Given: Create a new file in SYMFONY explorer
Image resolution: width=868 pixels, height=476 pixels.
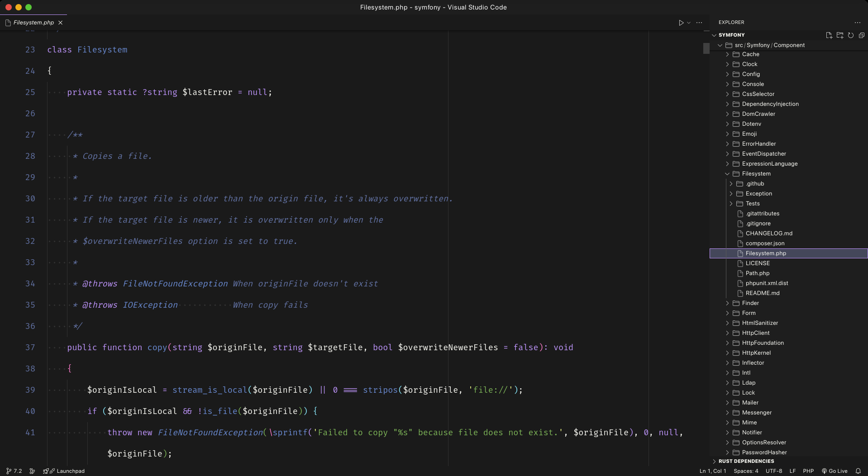Looking at the screenshot, I should (x=829, y=35).
